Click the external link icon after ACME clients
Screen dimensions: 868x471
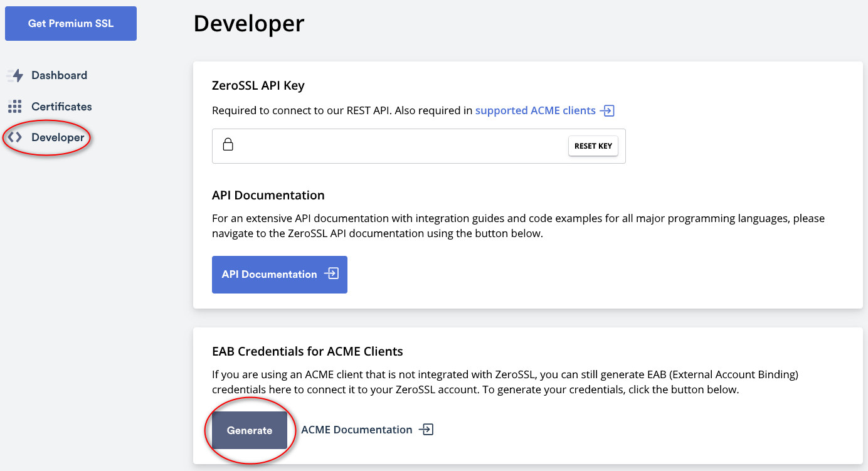(x=607, y=111)
